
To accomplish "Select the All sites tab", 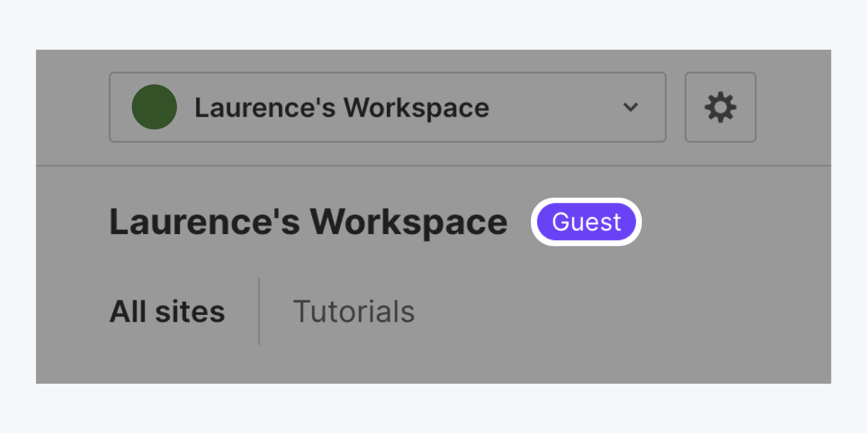I will [167, 311].
